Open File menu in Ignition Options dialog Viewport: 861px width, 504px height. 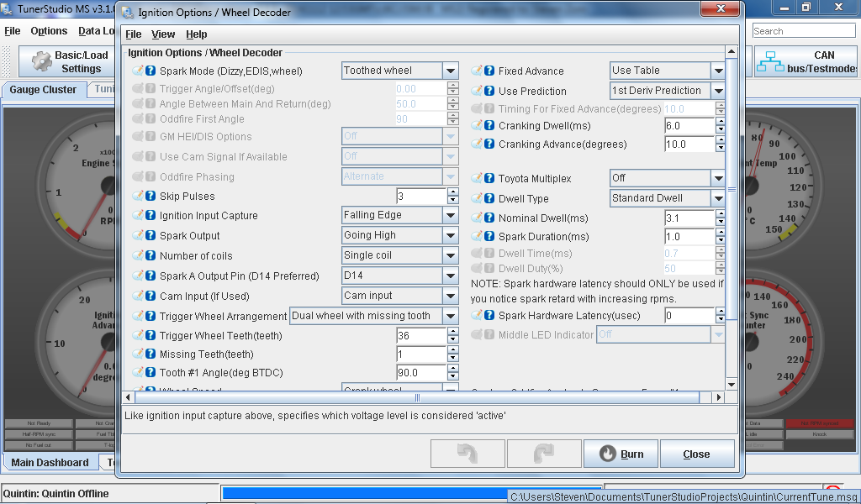(x=134, y=34)
